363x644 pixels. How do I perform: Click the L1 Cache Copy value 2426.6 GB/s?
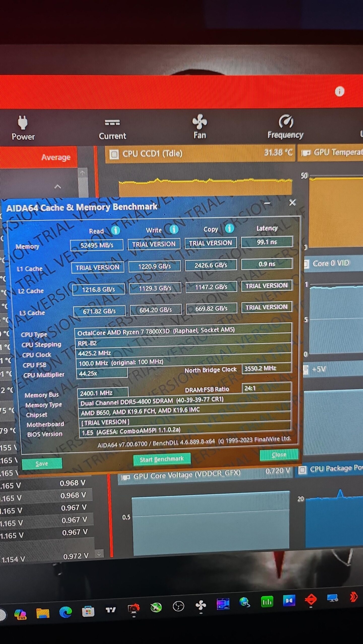coord(211,265)
